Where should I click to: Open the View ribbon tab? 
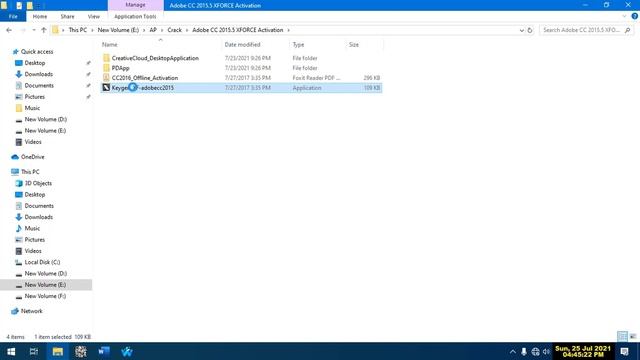tap(93, 16)
